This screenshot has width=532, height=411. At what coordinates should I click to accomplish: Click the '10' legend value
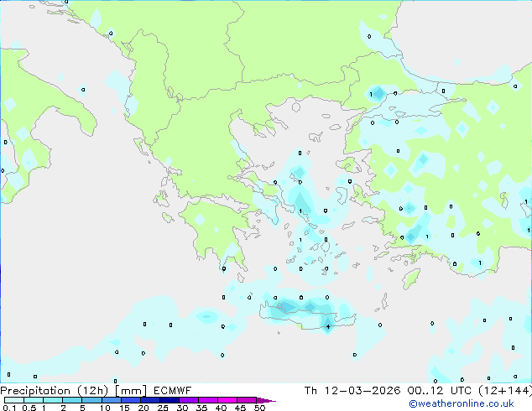coord(105,408)
